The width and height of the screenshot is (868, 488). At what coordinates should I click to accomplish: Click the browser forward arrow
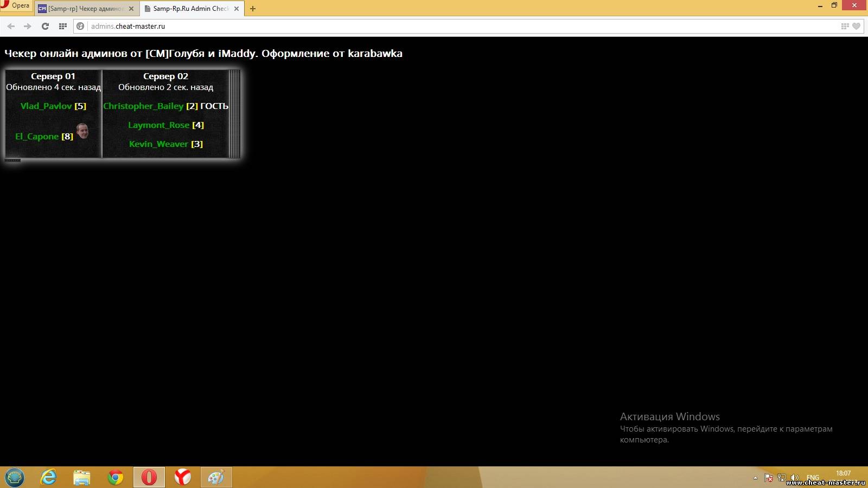pos(28,26)
